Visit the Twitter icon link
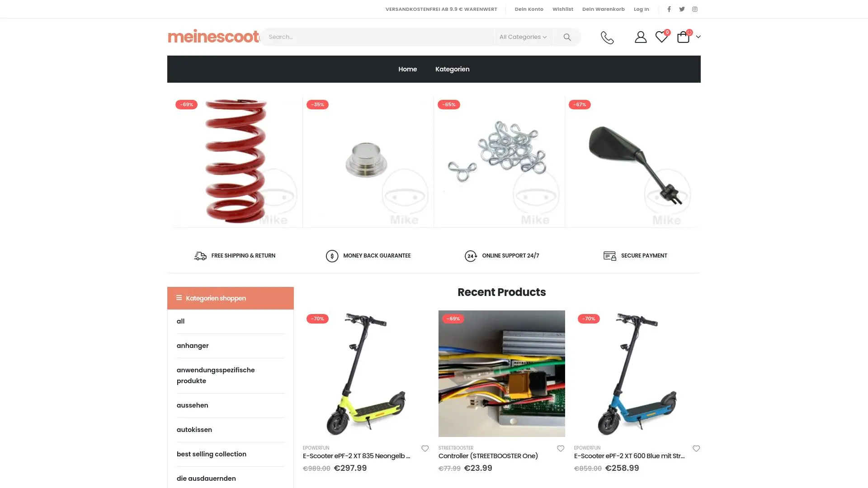Image resolution: width=868 pixels, height=488 pixels. tap(682, 9)
